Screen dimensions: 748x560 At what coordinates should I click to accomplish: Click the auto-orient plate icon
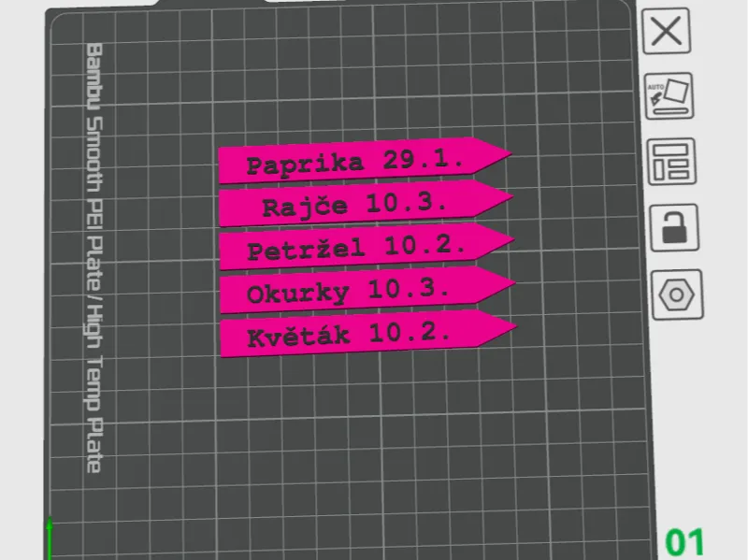click(669, 96)
